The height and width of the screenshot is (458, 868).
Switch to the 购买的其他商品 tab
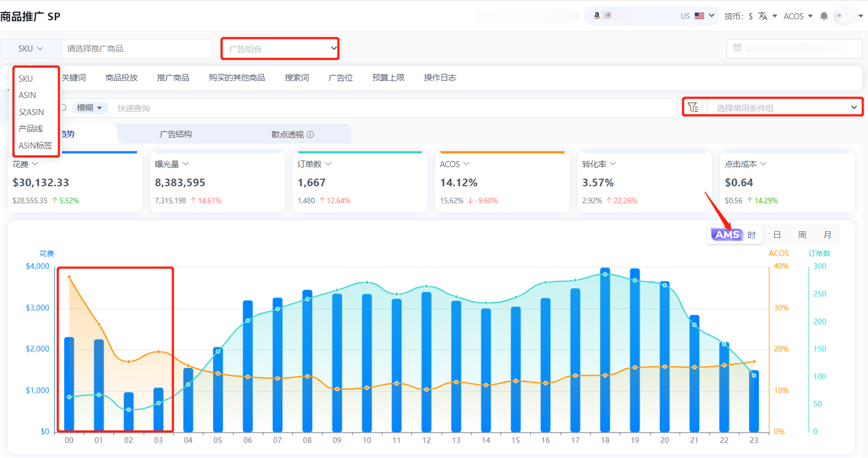pyautogui.click(x=237, y=78)
